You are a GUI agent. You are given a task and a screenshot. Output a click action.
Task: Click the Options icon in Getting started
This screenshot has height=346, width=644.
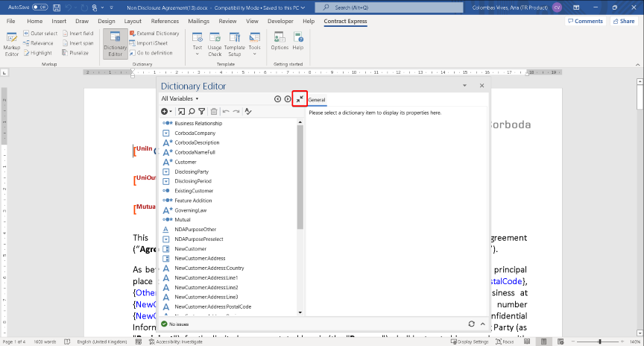280,41
